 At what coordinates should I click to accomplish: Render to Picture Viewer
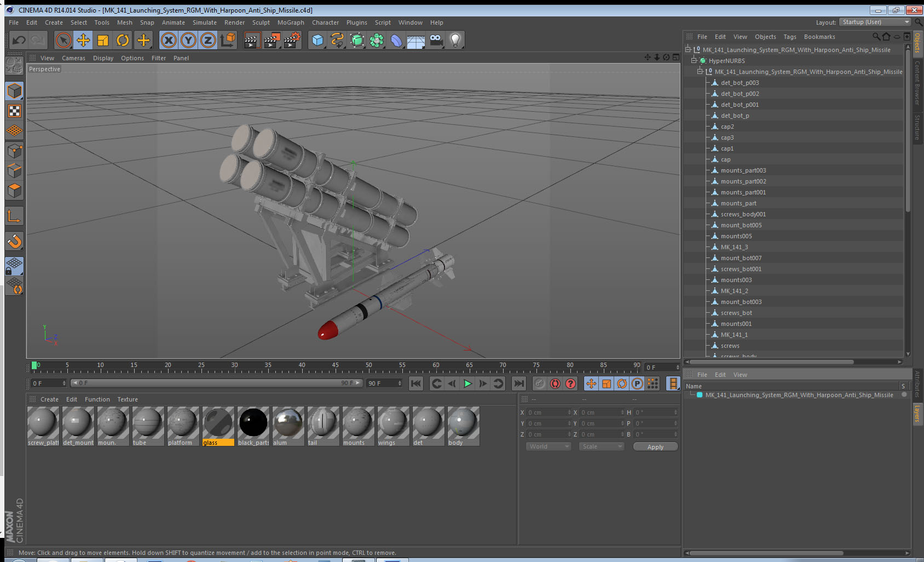[x=272, y=40]
